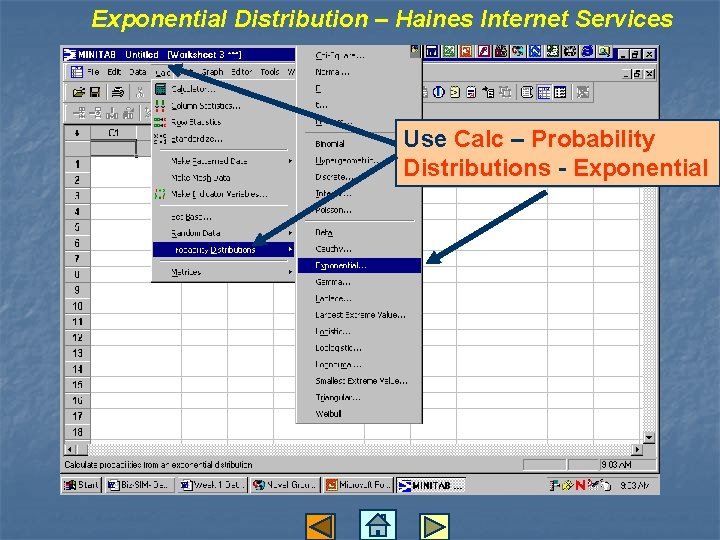
Task: Click row header 10 in worksheet
Action: 77,306
